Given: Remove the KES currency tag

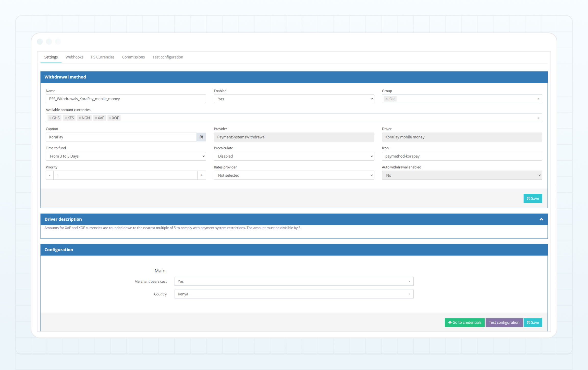Looking at the screenshot, I should pos(66,118).
